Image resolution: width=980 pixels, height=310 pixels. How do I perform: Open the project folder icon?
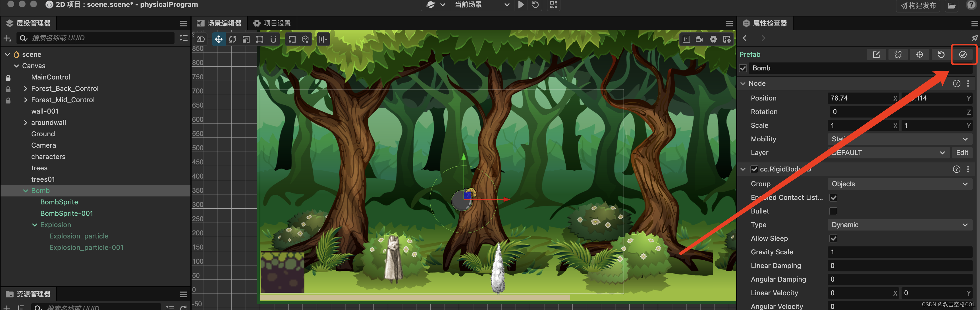[952, 6]
